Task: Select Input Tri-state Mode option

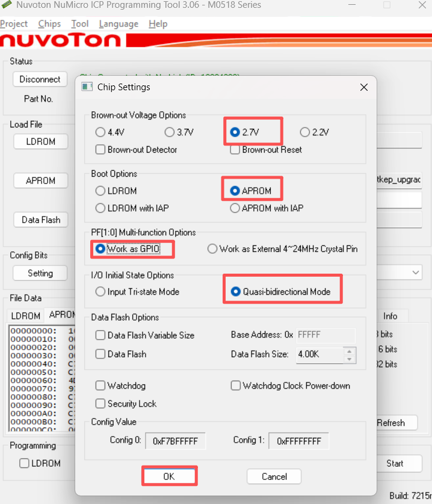Action: pos(100,292)
